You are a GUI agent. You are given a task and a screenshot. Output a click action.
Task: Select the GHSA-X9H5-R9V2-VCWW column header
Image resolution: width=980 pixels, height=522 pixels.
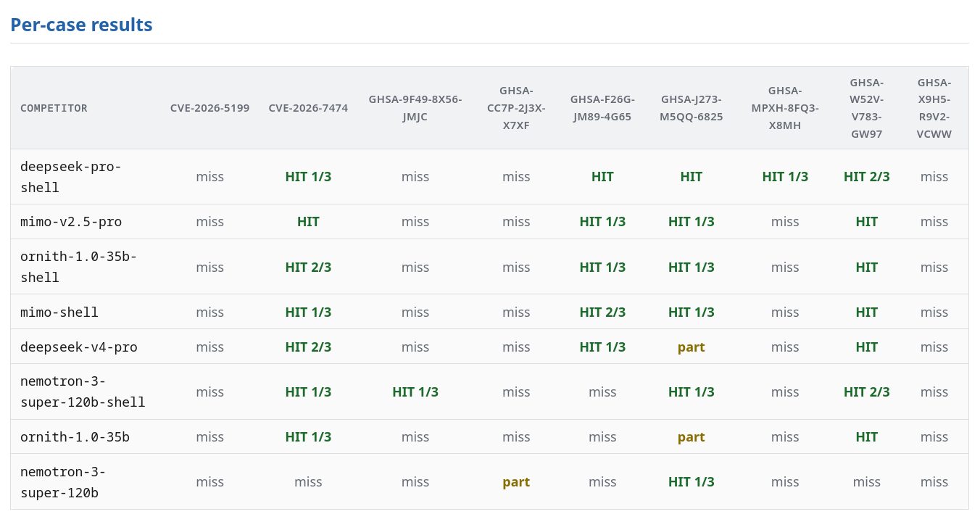pyautogui.click(x=934, y=108)
